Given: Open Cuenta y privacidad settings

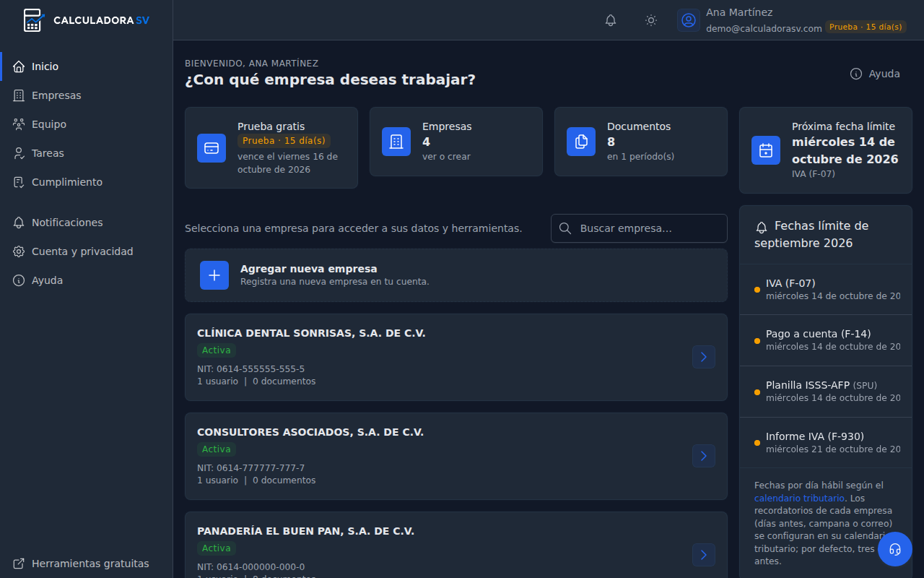Looking at the screenshot, I should point(87,251).
